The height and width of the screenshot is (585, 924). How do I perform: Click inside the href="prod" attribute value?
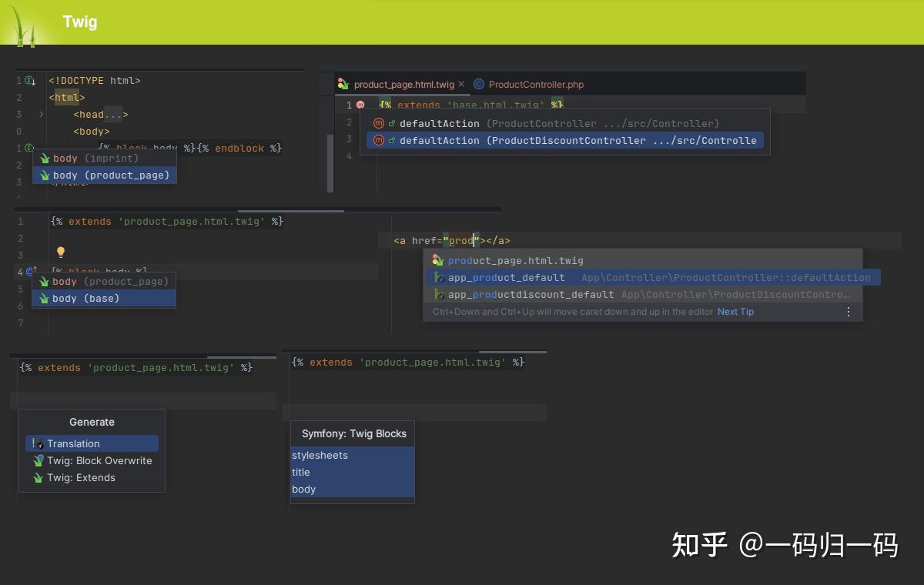(460, 241)
